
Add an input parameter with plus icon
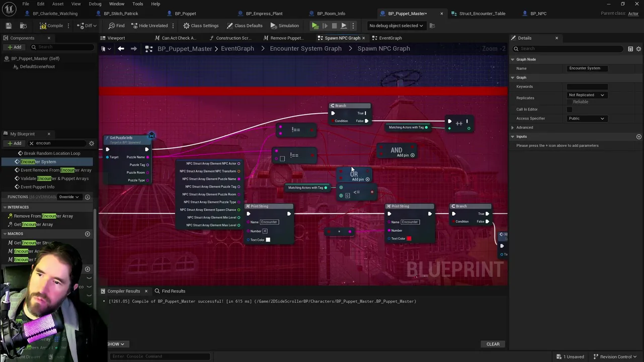pyautogui.click(x=639, y=137)
